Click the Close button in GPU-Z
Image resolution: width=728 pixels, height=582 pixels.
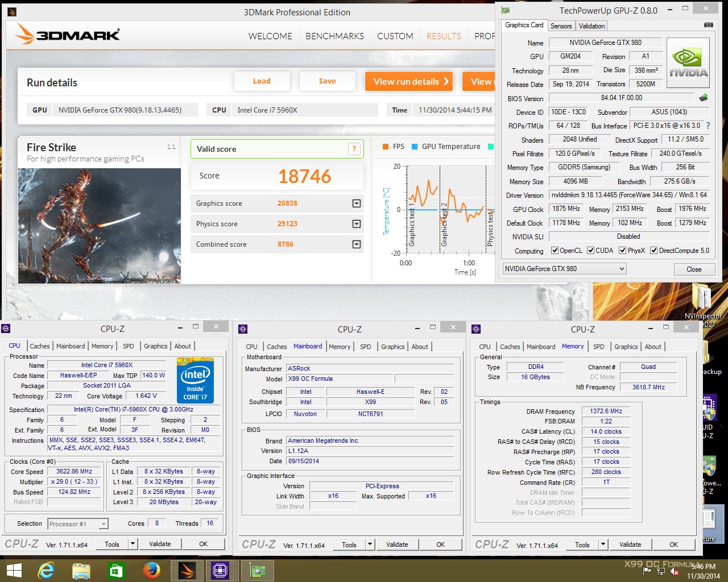[694, 269]
